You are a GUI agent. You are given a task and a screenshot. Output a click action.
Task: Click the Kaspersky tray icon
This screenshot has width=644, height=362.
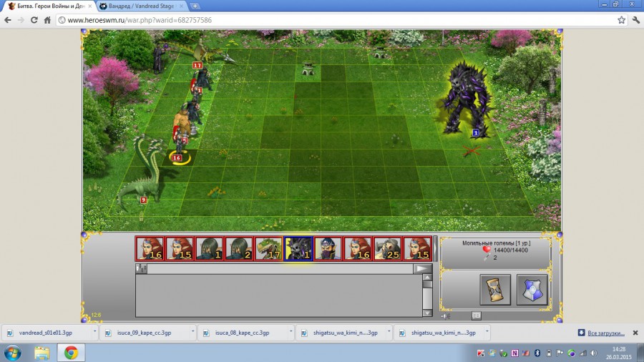pos(481,353)
